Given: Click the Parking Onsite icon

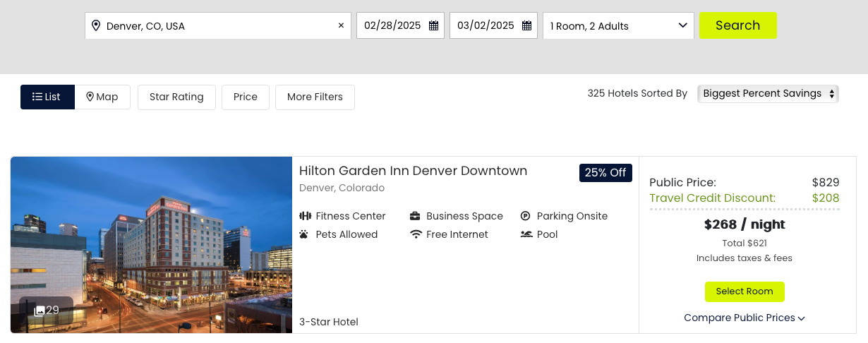Looking at the screenshot, I should pos(526,216).
